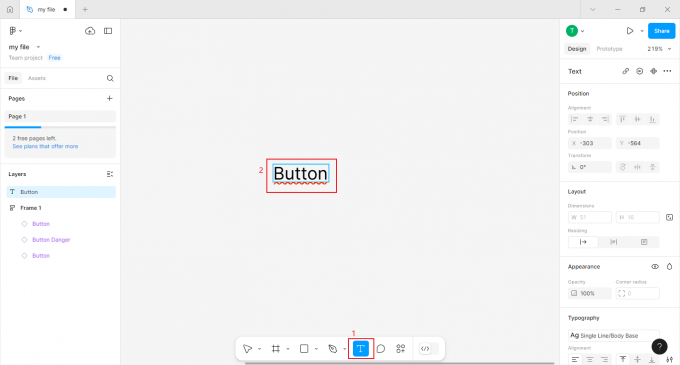Click align vertical centers icon
The height and width of the screenshot is (365, 680).
(638, 119)
